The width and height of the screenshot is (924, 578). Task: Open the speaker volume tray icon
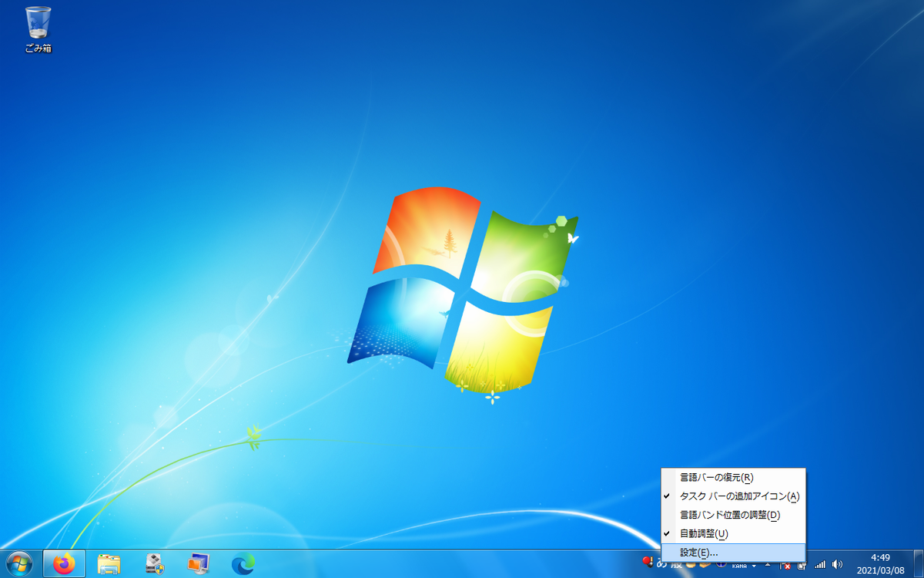pos(837,564)
